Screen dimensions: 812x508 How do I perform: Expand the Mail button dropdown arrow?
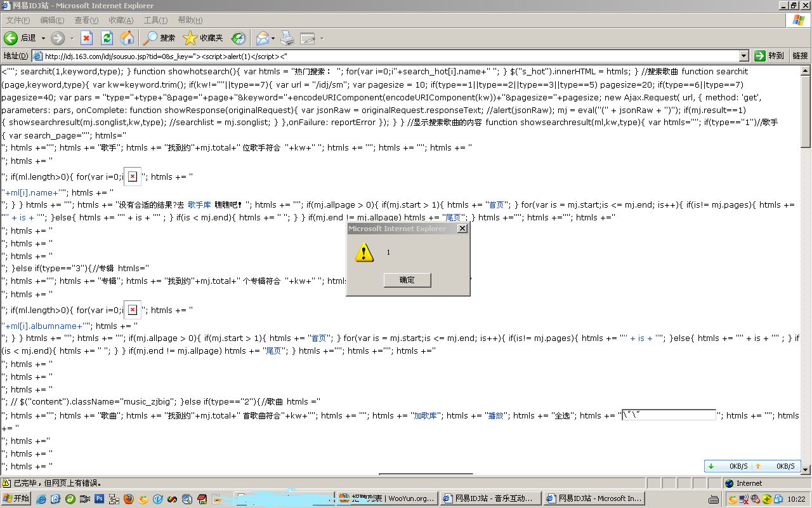[273, 38]
